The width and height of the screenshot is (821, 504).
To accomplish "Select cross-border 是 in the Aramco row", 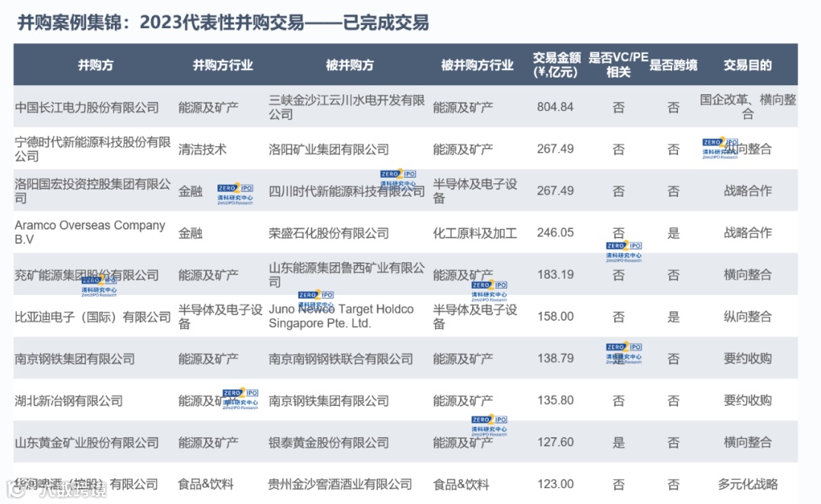I will tap(674, 233).
